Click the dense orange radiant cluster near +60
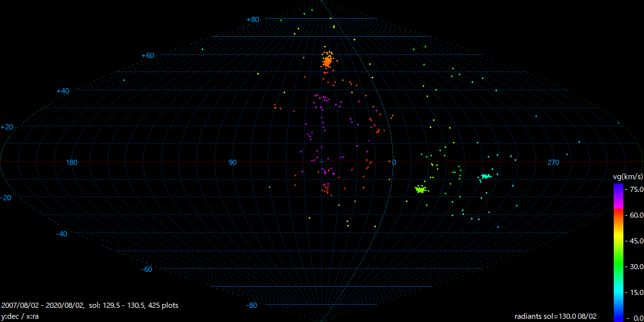Screen dimensions: 644x322 coord(327,62)
